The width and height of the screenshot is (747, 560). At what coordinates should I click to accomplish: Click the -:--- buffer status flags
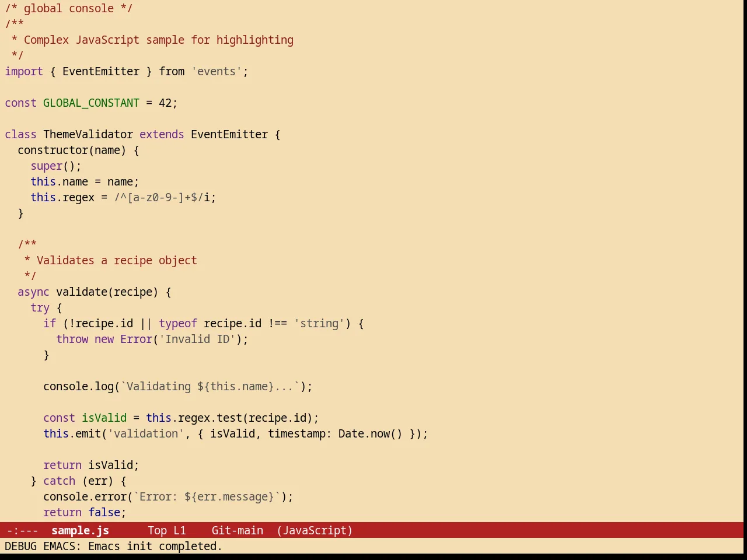coord(22,530)
